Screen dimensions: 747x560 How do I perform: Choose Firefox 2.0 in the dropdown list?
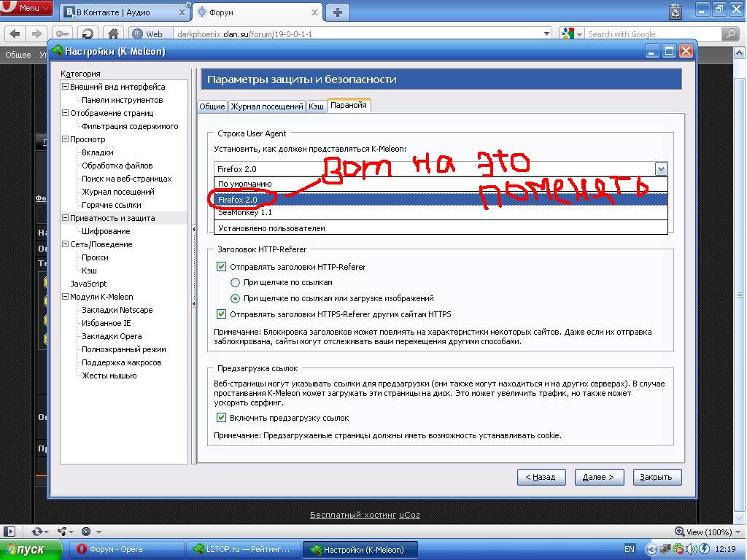(x=441, y=200)
